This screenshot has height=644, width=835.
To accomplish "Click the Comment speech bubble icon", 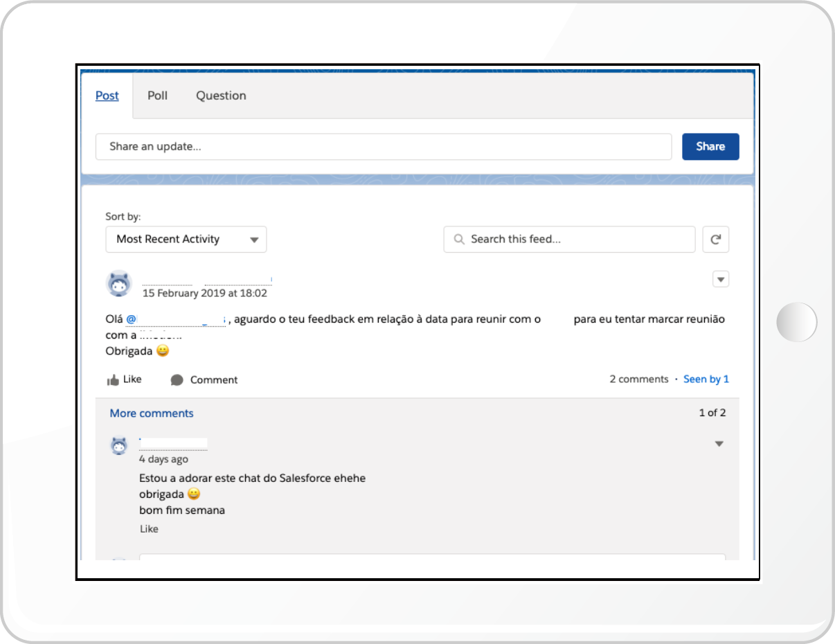I will coord(177,380).
